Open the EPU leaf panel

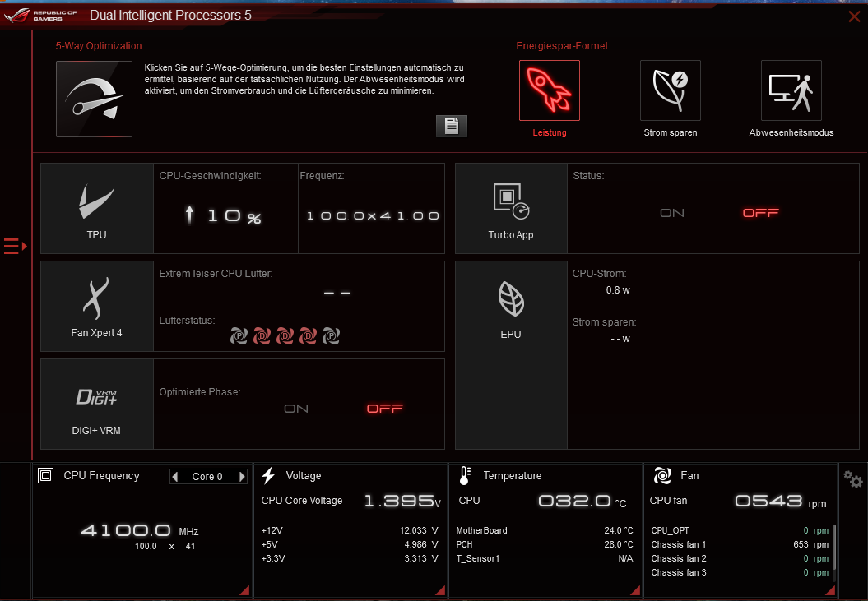[x=511, y=354]
